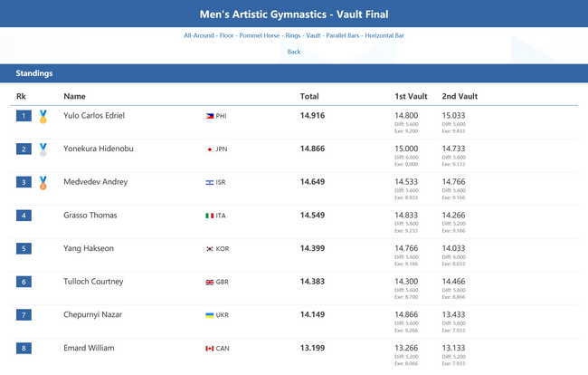Select athlete Yulo Carlos Edriel
Viewport: 588px width, 375px height.
pos(94,116)
